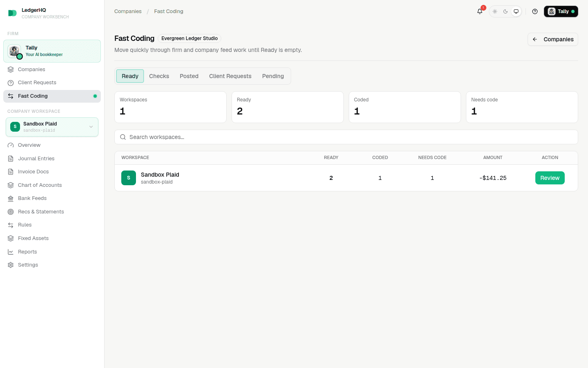Screen dimensions: 588x368
Task: Click the Fast Coding breadcrumb
Action: [x=169, y=11]
